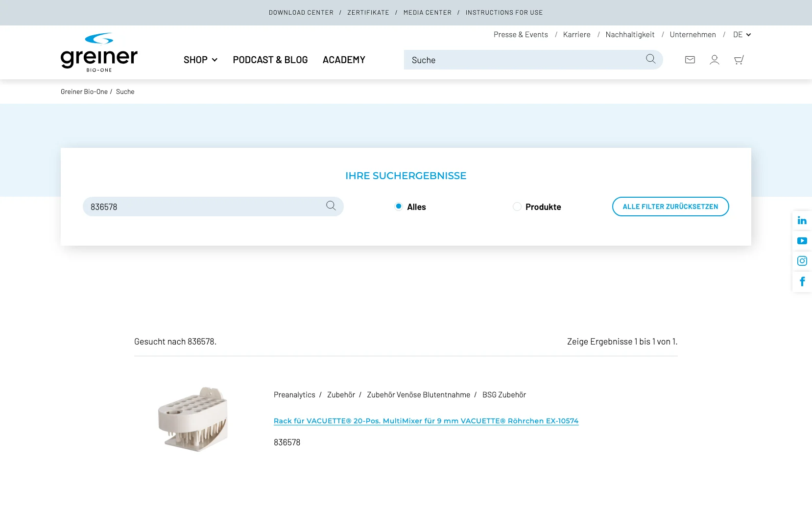This screenshot has width=812, height=507.
Task: Click ALLE FILTER ZURÜCKSETZEN button
Action: (x=670, y=207)
